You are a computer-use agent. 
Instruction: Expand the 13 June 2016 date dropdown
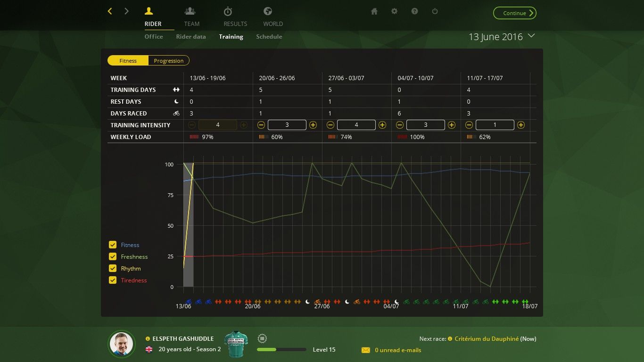pyautogui.click(x=532, y=36)
